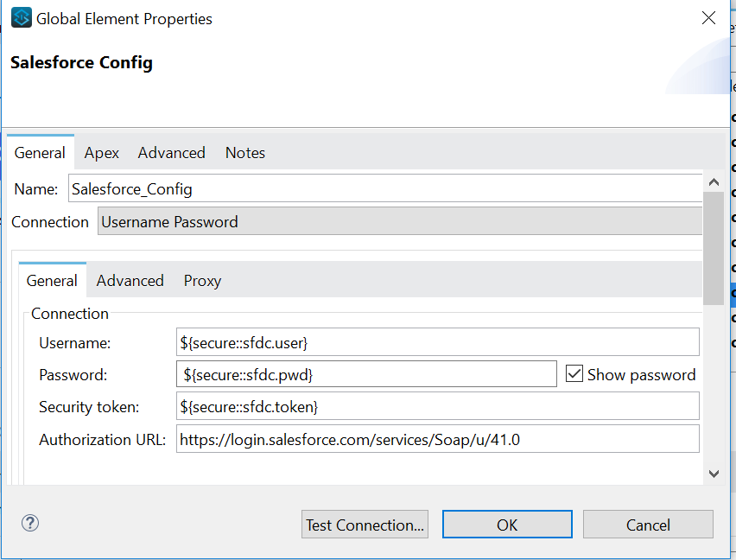
Task: Edit the Authorization URL field
Action: pos(432,438)
